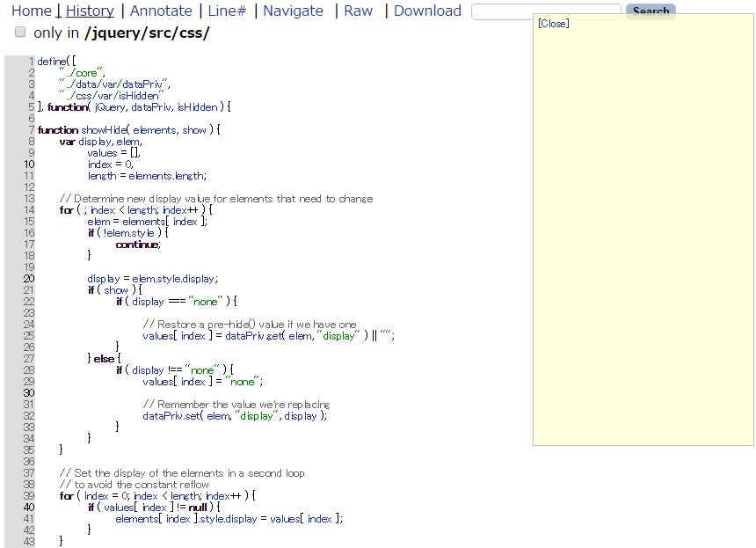Click line number 10 in the gutter
The height and width of the screenshot is (548, 756).
pyautogui.click(x=29, y=164)
